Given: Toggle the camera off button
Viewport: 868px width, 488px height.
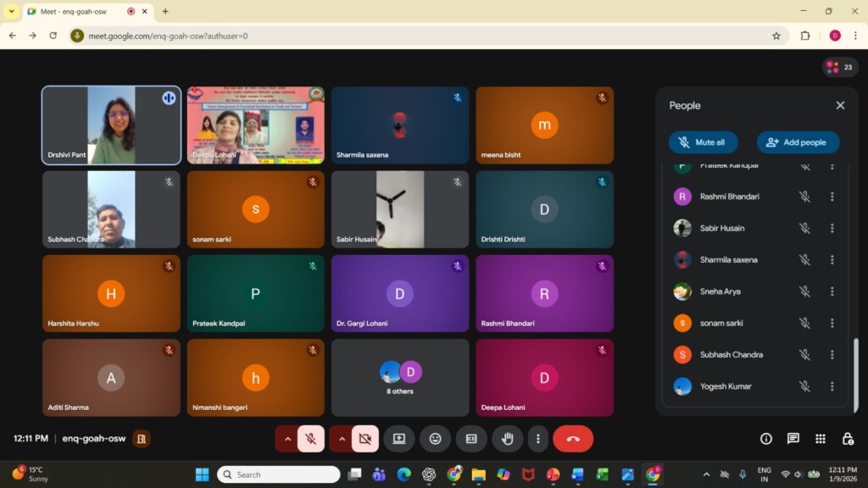Looking at the screenshot, I should tap(365, 439).
